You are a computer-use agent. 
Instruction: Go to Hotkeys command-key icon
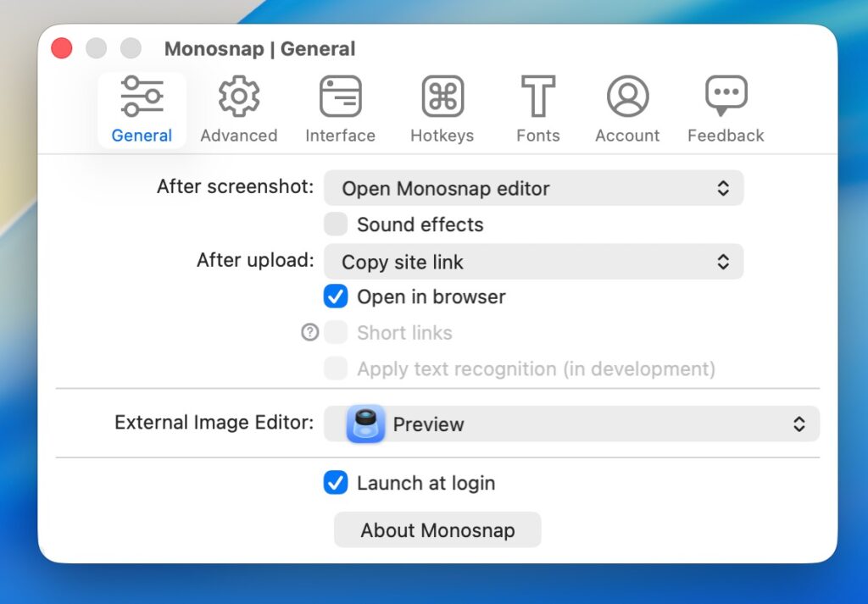coord(442,97)
